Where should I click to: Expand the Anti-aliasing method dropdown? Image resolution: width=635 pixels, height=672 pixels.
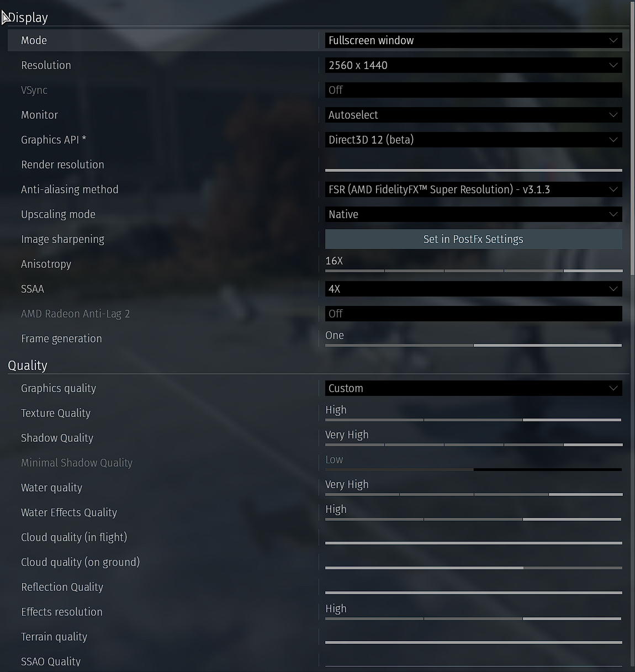pyautogui.click(x=473, y=189)
